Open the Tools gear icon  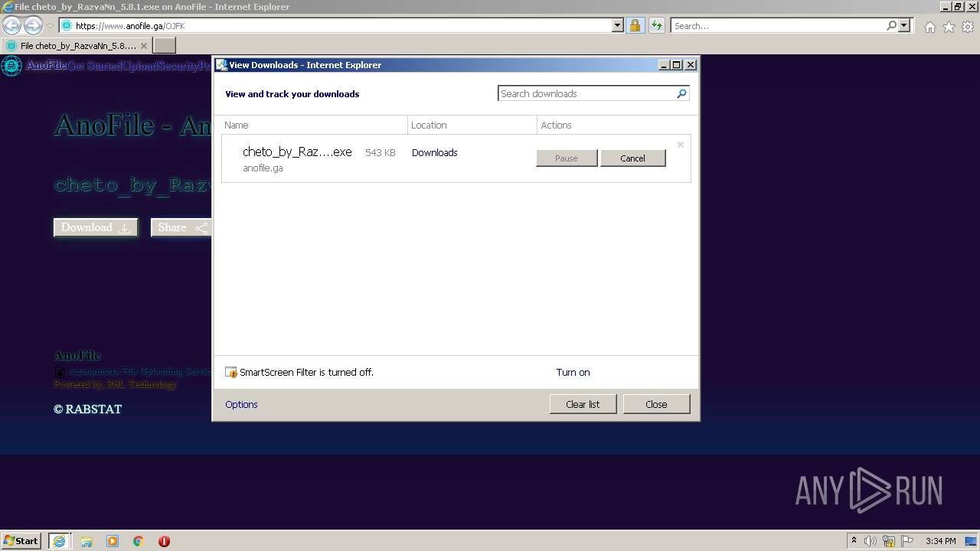pyautogui.click(x=968, y=27)
